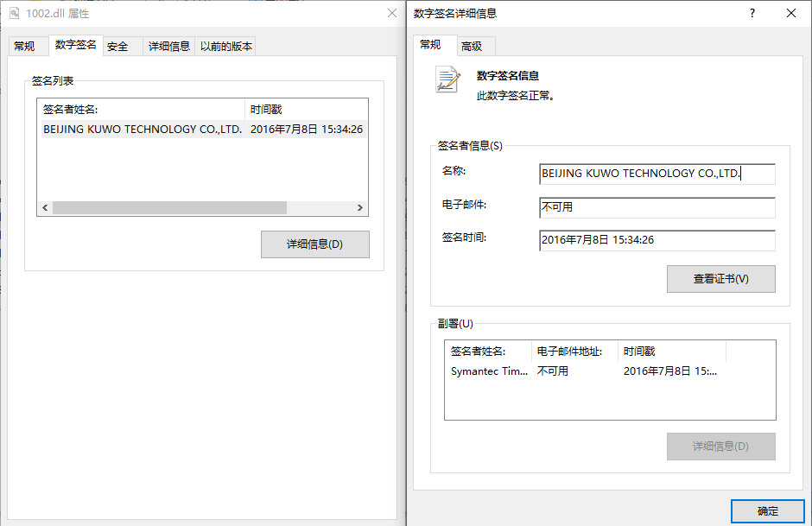
Task: Switch to the 以前的版本 tab
Action: click(x=226, y=47)
